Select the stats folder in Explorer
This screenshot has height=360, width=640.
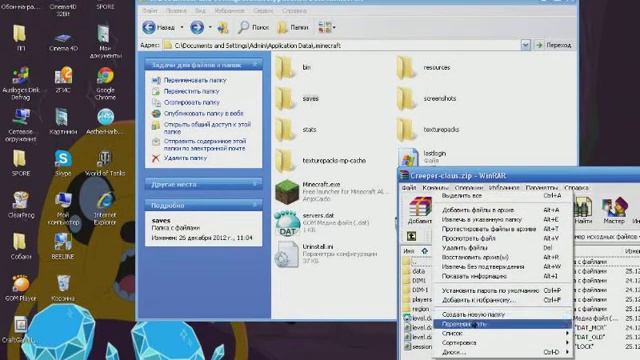(296, 129)
